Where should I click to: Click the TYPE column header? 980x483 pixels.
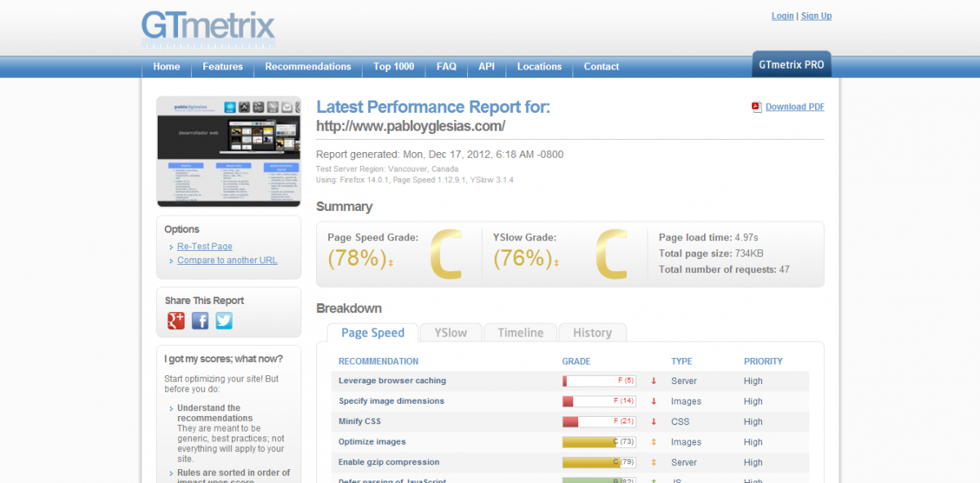coord(682,361)
